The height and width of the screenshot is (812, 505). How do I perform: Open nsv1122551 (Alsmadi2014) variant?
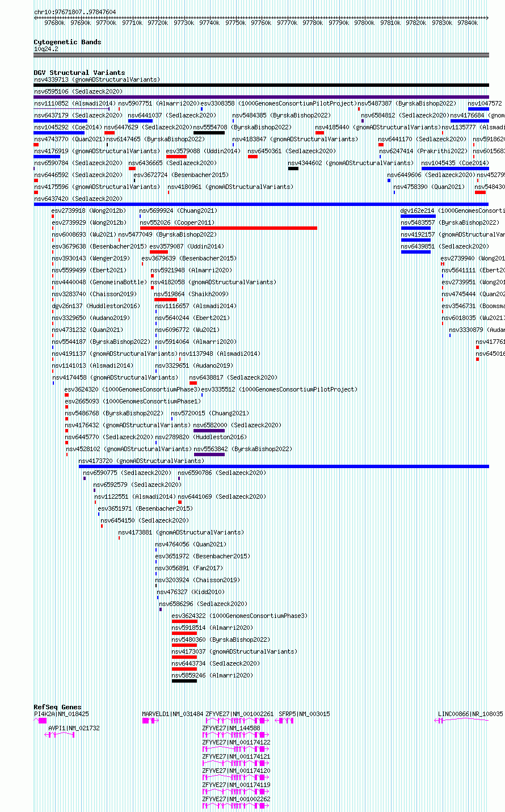[135, 497]
